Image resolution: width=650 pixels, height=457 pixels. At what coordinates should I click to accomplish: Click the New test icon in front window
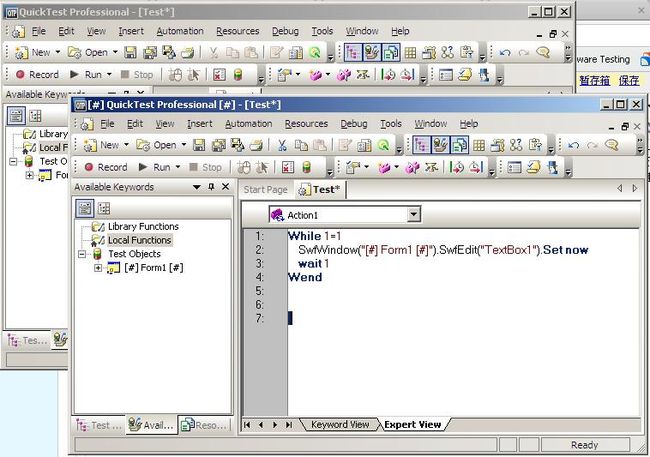point(90,145)
